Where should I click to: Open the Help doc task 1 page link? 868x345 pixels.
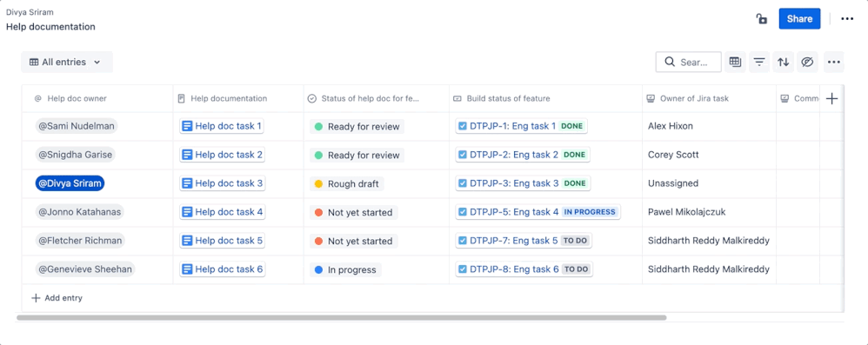point(222,126)
